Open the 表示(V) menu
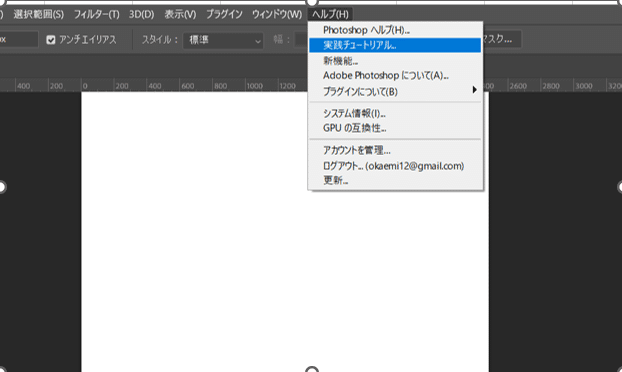 coord(180,15)
